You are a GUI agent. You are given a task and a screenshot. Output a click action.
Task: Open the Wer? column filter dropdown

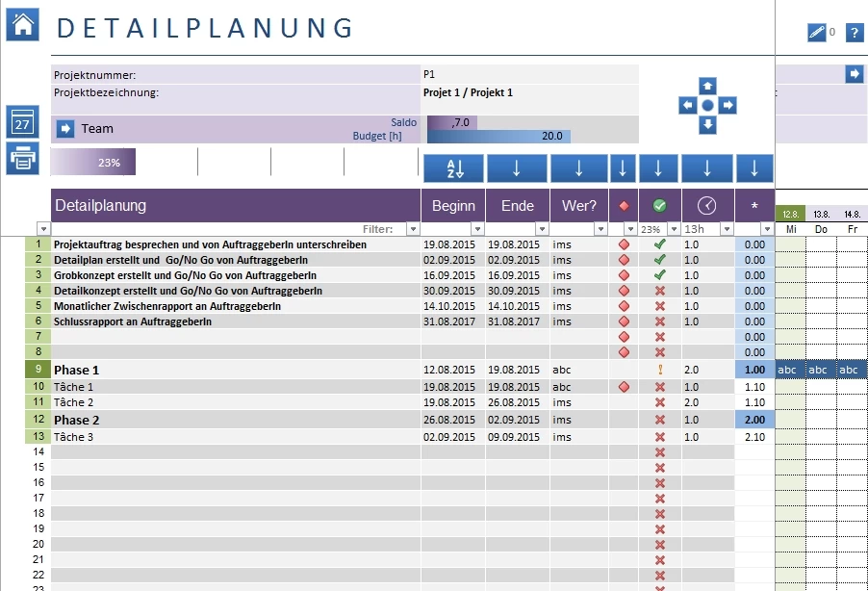pyautogui.click(x=600, y=229)
